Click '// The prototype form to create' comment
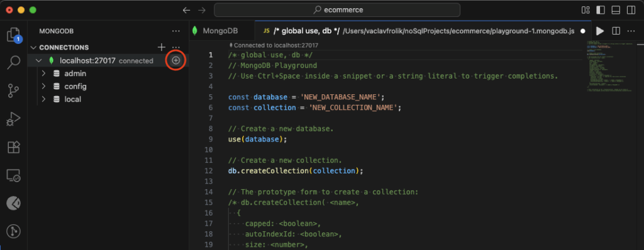This screenshot has width=644, height=250. (x=323, y=192)
